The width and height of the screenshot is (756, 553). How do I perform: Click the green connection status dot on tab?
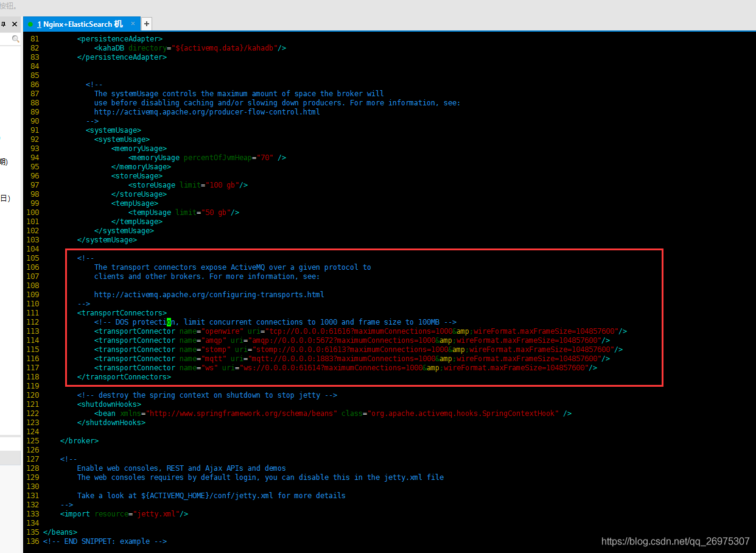click(30, 24)
